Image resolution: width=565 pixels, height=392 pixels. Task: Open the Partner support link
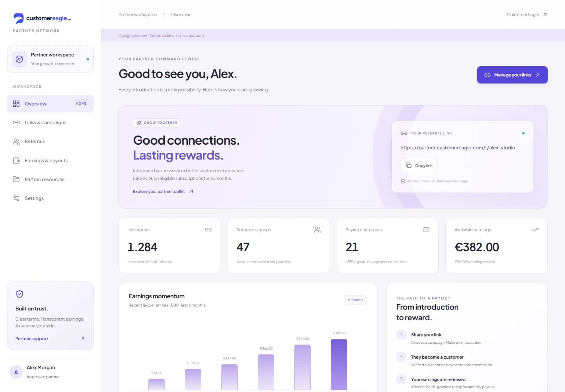click(50, 339)
